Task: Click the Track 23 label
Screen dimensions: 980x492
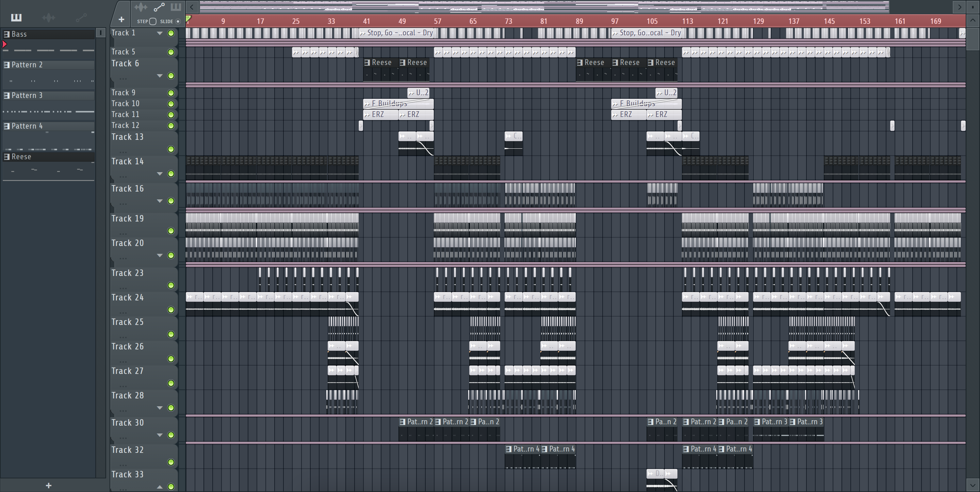Action: [128, 273]
